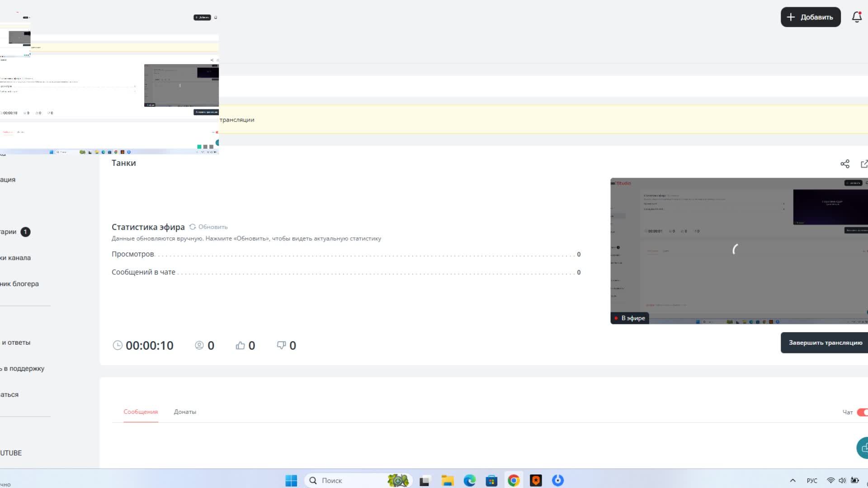This screenshot has width=868, height=488.
Task: Open Google Chrome from taskbar
Action: [x=514, y=480]
